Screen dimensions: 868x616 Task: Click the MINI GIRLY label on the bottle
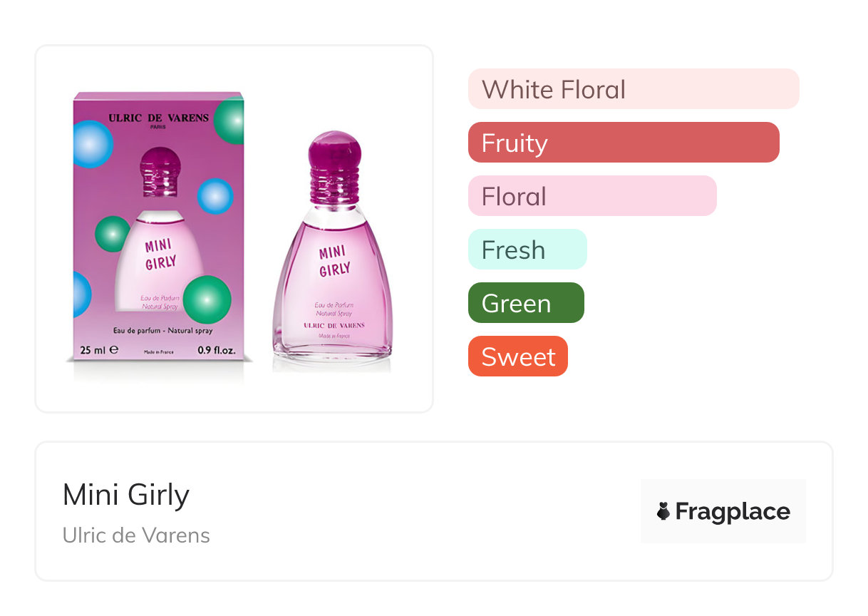[334, 261]
